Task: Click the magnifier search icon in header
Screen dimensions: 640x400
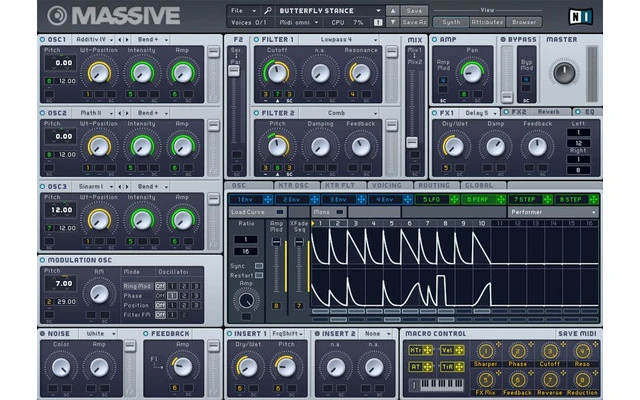Action: (x=268, y=11)
